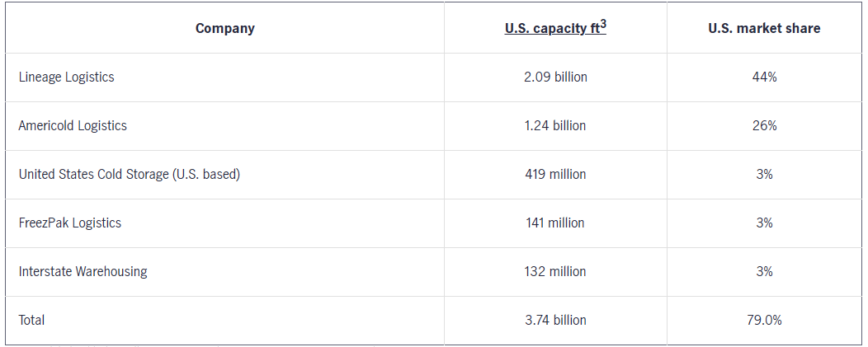This screenshot has width=868, height=347.
Task: Select the FreezPak Logistics company cell
Action: pos(70,223)
